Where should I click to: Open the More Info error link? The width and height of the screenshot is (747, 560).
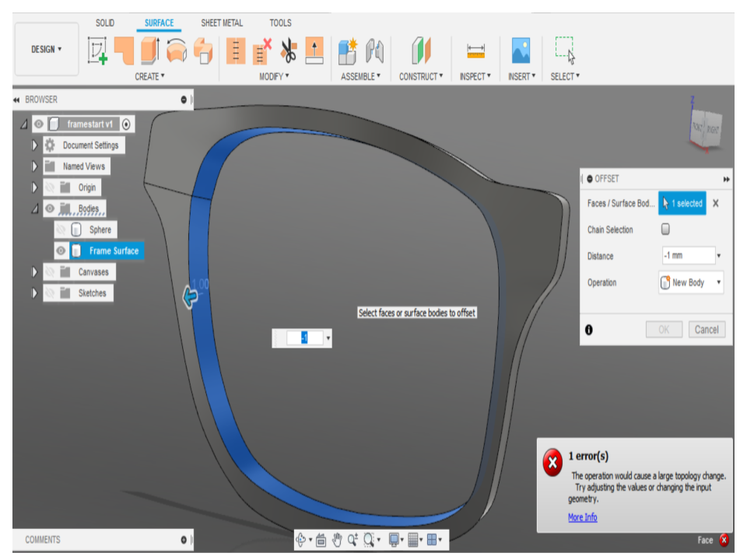coord(582,517)
